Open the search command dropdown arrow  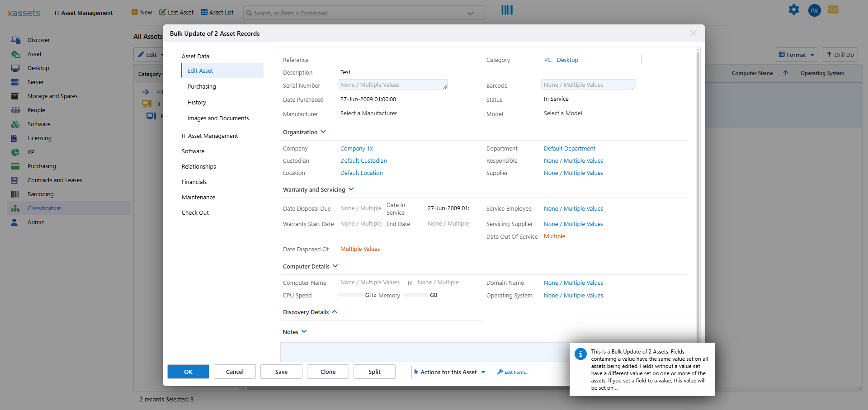(x=471, y=13)
